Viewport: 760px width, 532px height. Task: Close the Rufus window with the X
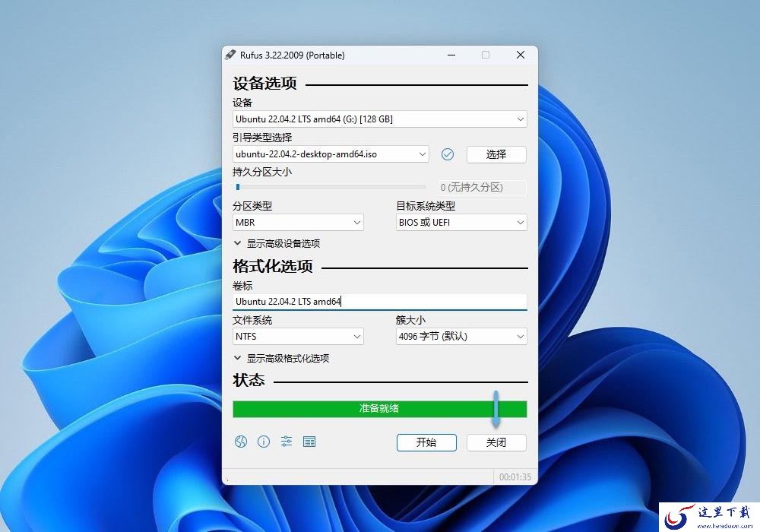pyautogui.click(x=521, y=55)
